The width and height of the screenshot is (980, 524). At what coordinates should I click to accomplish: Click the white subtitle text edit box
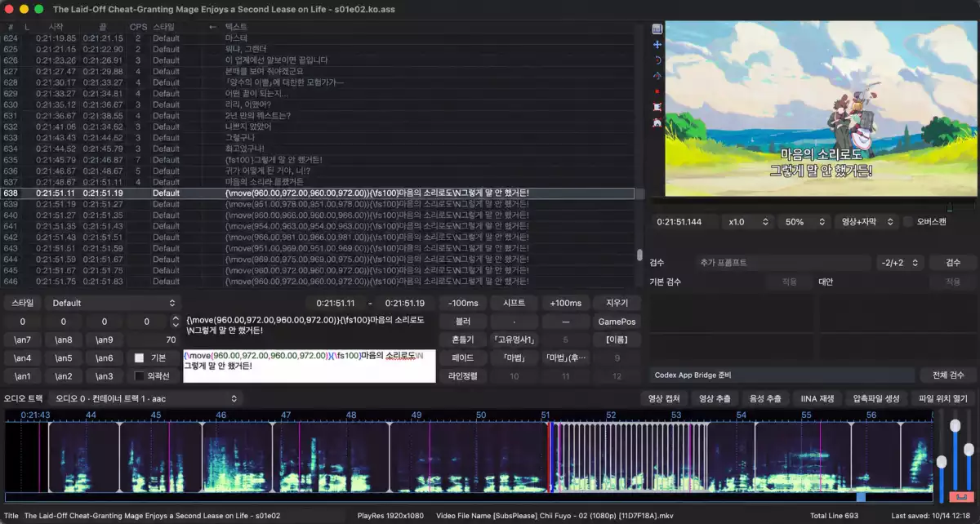tap(310, 366)
